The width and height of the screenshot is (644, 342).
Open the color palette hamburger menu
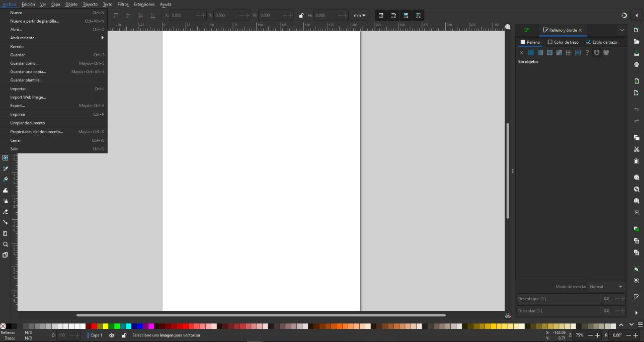coord(640,325)
